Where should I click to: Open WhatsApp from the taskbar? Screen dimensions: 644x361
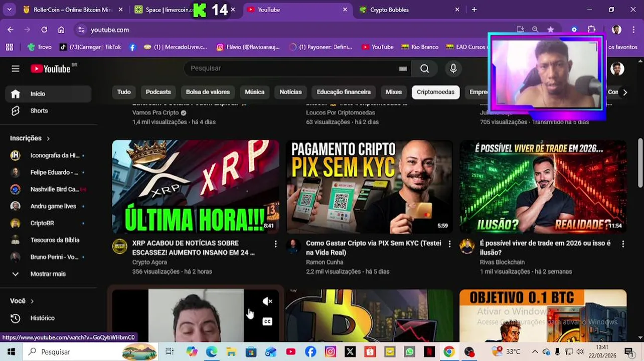pos(410,351)
